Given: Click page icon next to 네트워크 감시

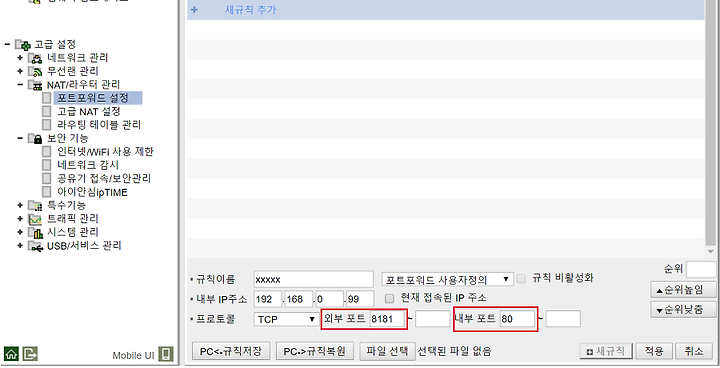Looking at the screenshot, I should tap(46, 165).
